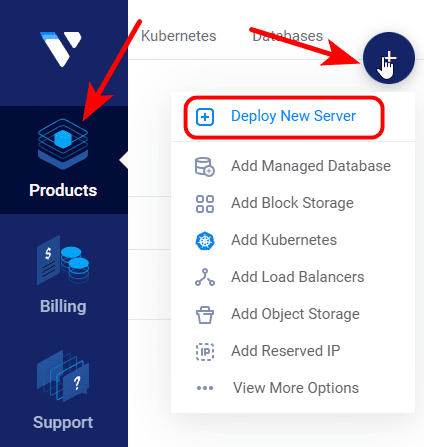424x447 pixels.
Task: Click the managed database cylinder icon
Action: pos(205,167)
